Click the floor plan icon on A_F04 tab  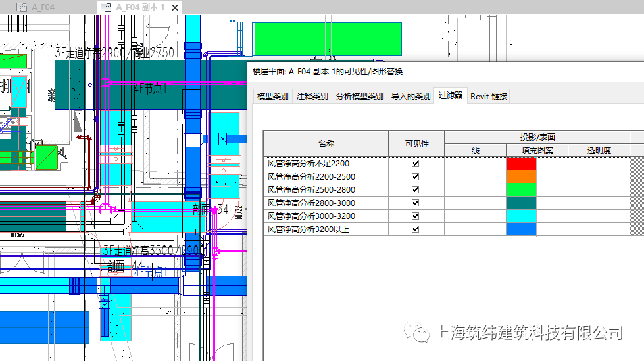point(21,7)
